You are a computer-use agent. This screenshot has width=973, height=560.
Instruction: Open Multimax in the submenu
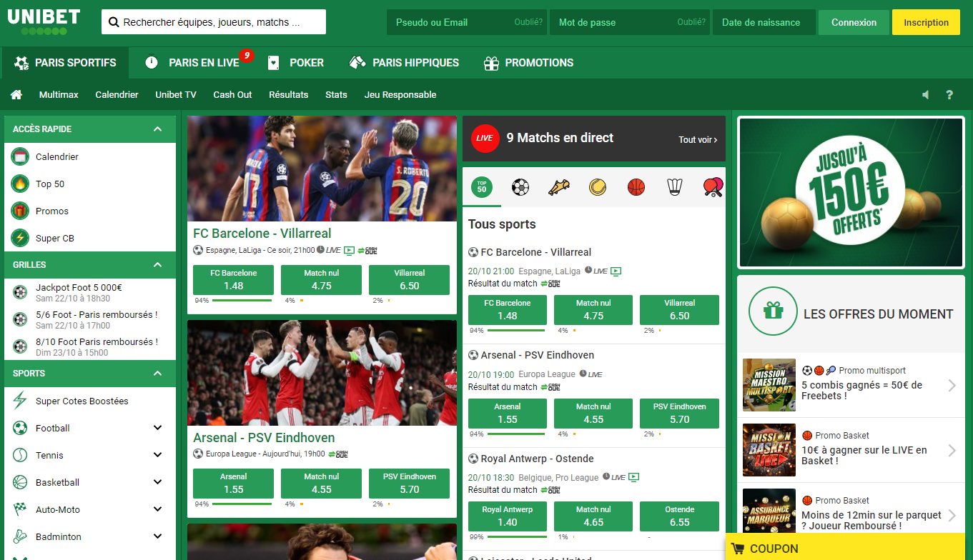[x=59, y=94]
